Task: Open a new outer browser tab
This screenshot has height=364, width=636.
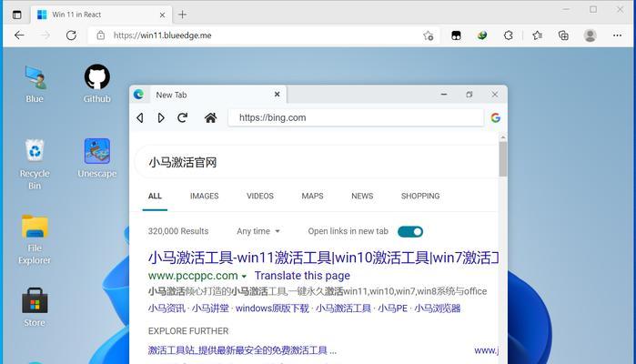Action: tap(182, 15)
